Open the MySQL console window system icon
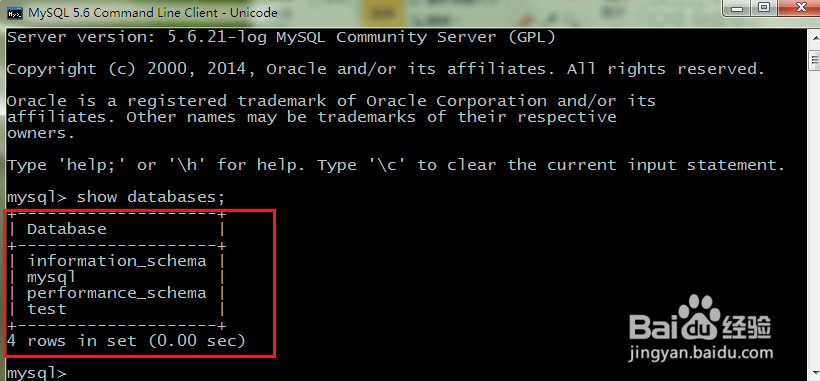Screen dimensions: 820x381 point(15,13)
